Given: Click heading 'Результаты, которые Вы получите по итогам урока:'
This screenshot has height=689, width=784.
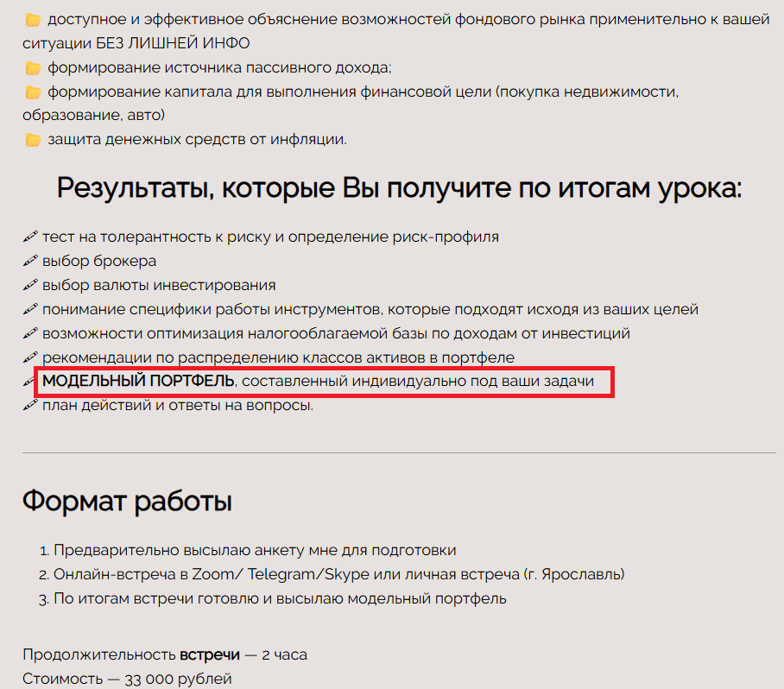Looking at the screenshot, I should 399,189.
